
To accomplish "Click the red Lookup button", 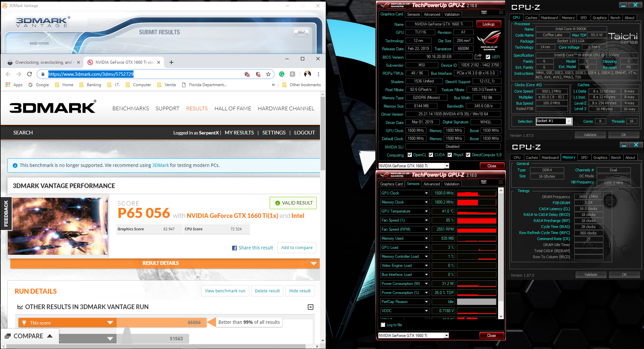I will click(488, 24).
